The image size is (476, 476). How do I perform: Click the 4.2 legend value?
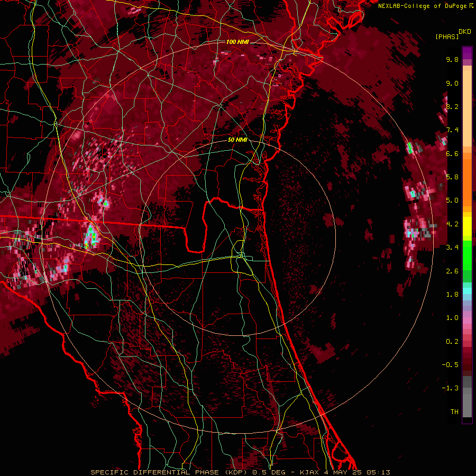[452, 224]
